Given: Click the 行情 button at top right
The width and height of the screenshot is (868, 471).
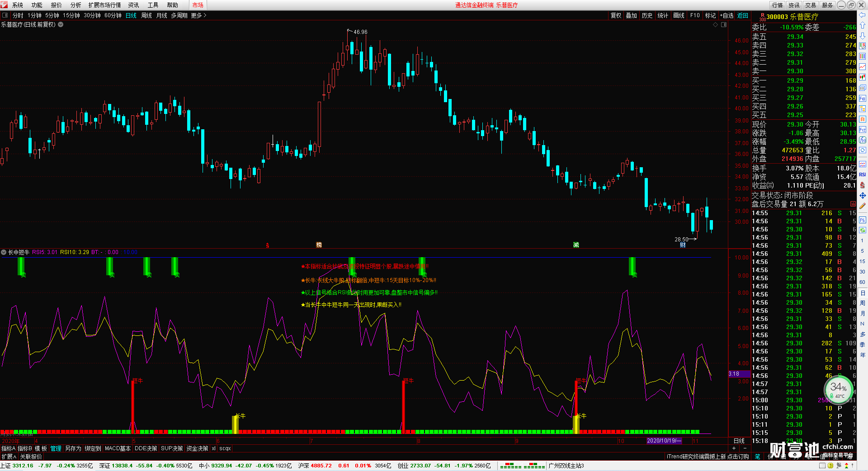Looking at the screenshot, I should point(778,5).
